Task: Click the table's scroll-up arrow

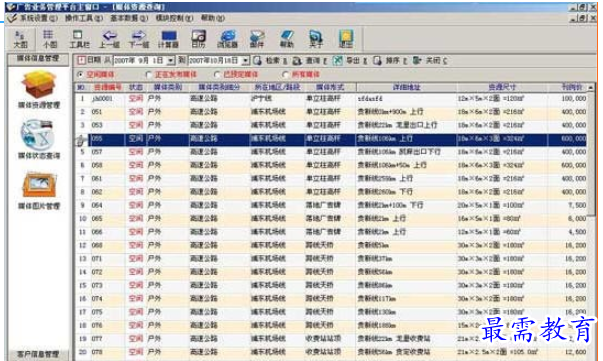Action: pos(590,88)
